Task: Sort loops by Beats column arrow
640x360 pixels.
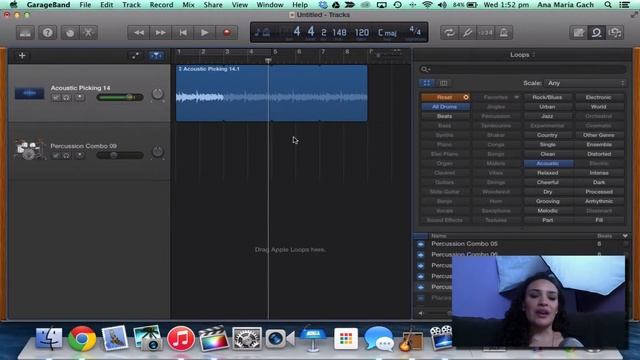Action: click(x=625, y=236)
